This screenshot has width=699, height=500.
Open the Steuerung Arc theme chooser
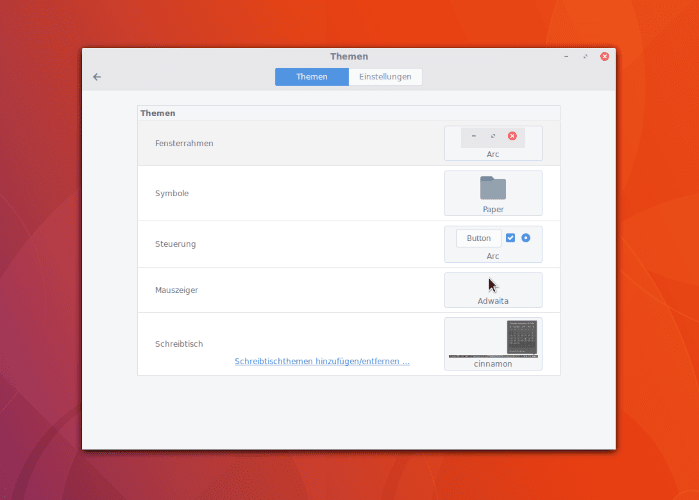[x=493, y=244]
